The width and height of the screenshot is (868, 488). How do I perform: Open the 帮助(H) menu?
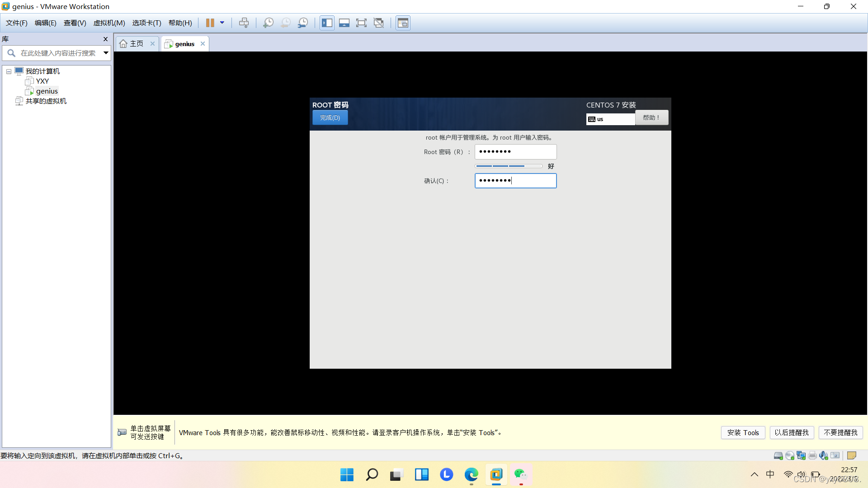180,23
